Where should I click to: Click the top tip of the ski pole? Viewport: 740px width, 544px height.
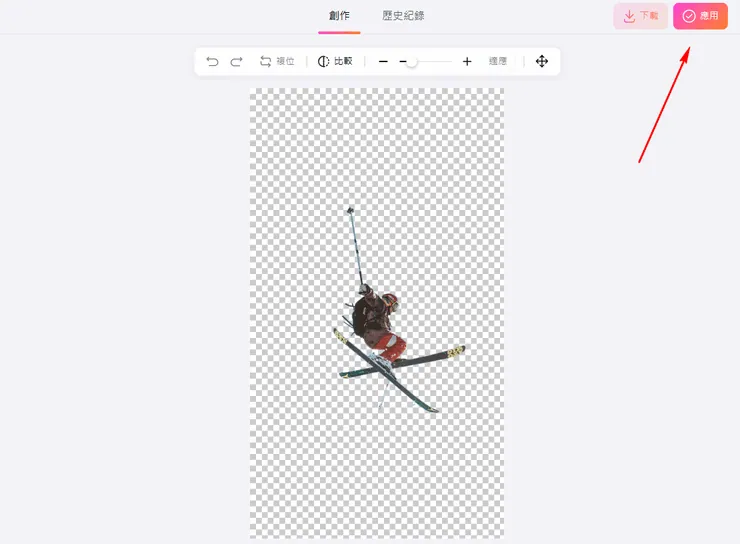(x=350, y=210)
